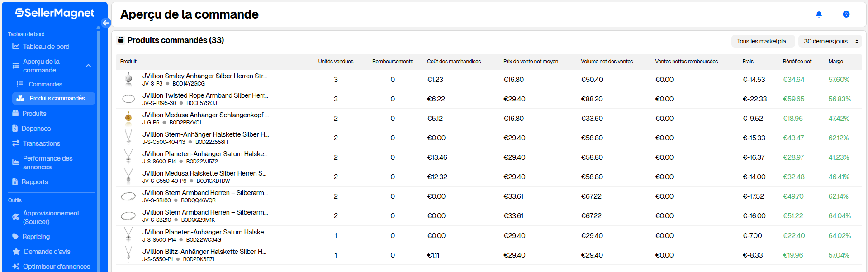The width and height of the screenshot is (868, 272).
Task: Click the Tableau de bord chart icon
Action: [16, 47]
